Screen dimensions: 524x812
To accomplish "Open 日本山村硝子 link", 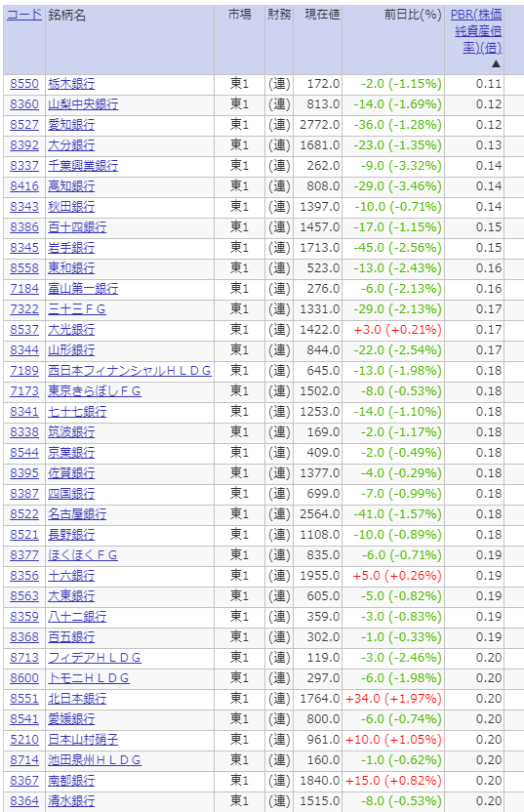I will 83,740.
